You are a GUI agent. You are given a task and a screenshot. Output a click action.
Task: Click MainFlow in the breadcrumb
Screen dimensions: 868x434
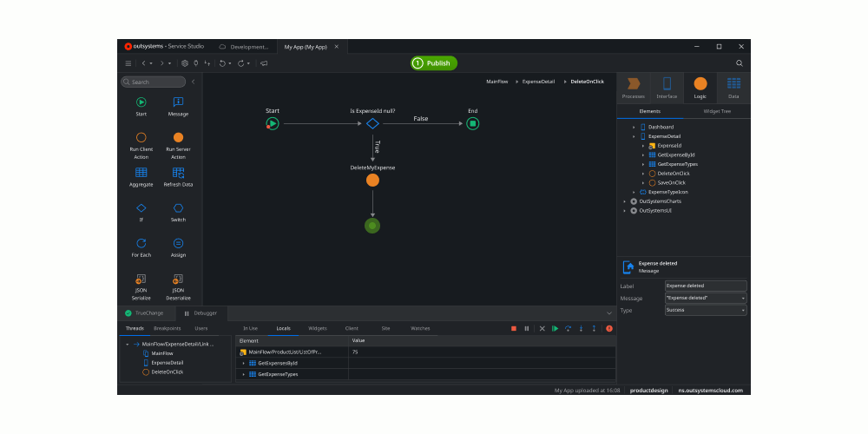[x=497, y=82]
